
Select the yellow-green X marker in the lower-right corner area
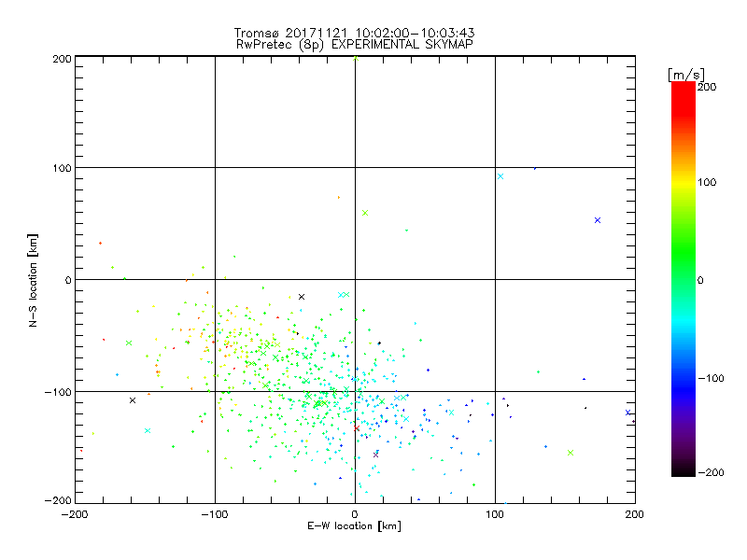point(571,453)
